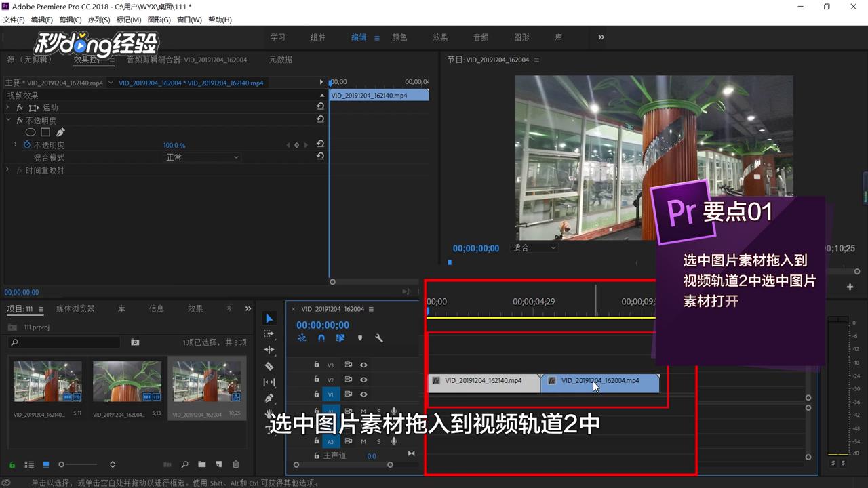Screen dimensions: 868x488
Task: Select VID_20191204_162004.mp4 clip in timeline
Action: pyautogui.click(x=600, y=383)
